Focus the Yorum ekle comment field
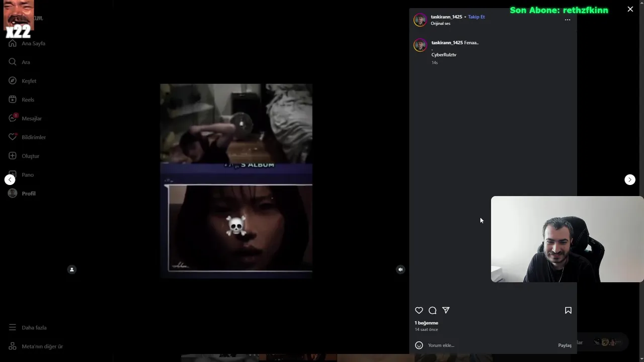The image size is (644, 362). [x=491, y=345]
